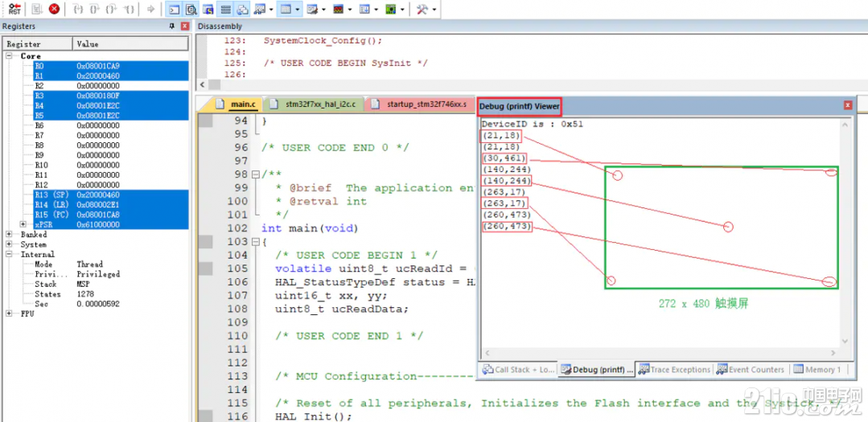This screenshot has height=422, width=868.
Task: Toggle breakpoint in margin at line 94
Action: click(x=205, y=121)
